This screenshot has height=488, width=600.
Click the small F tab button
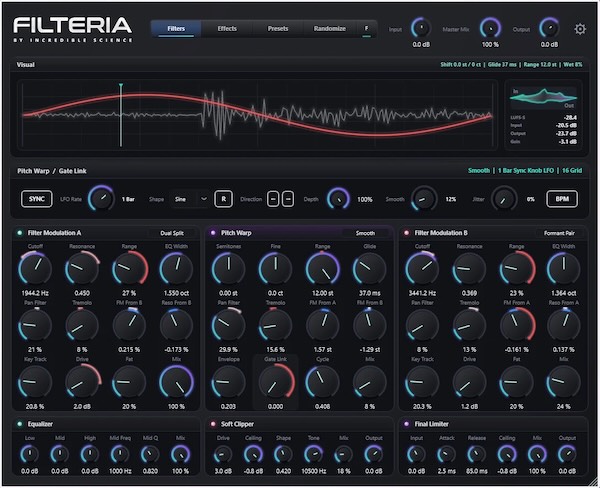pos(366,29)
